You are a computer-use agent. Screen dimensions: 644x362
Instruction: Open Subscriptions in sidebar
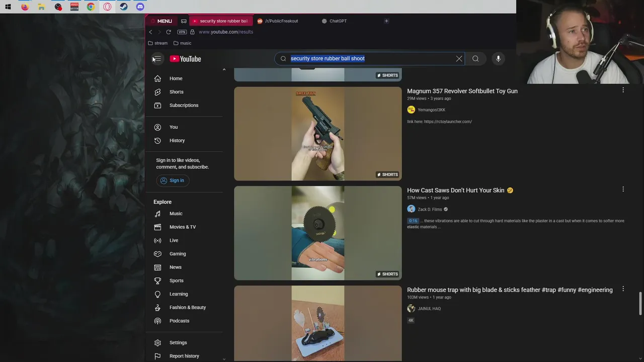184,105
